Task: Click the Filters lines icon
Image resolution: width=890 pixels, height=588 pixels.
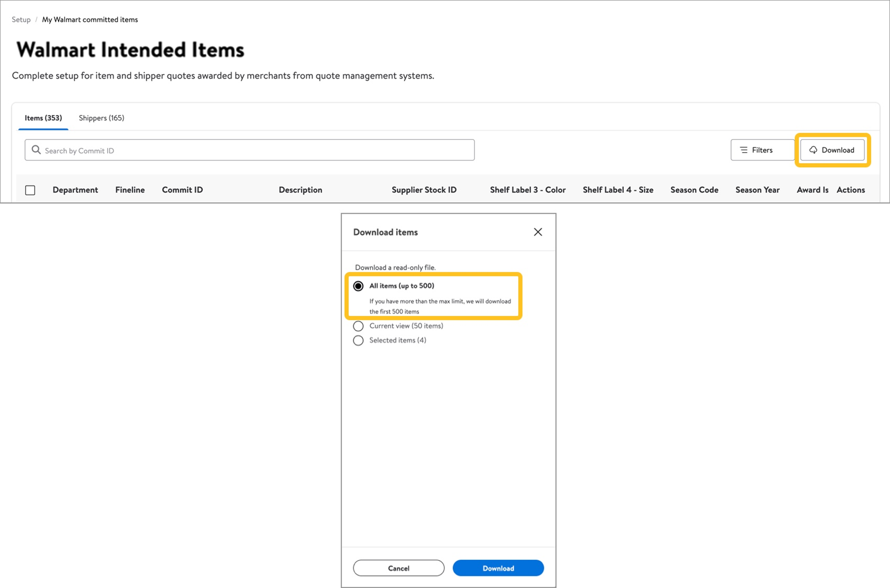Action: coord(744,150)
